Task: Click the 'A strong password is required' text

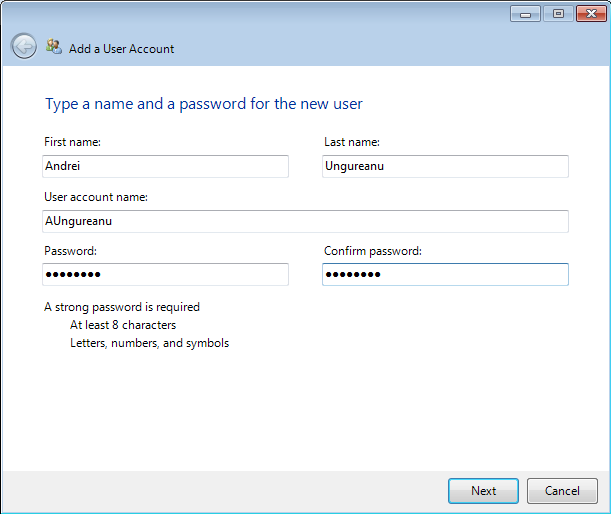Action: (x=122, y=307)
